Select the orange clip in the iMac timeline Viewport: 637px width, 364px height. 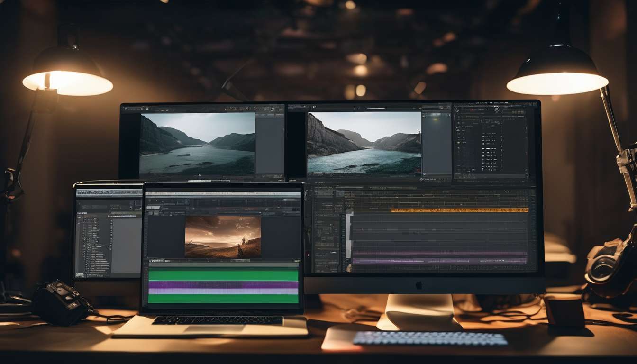459,210
